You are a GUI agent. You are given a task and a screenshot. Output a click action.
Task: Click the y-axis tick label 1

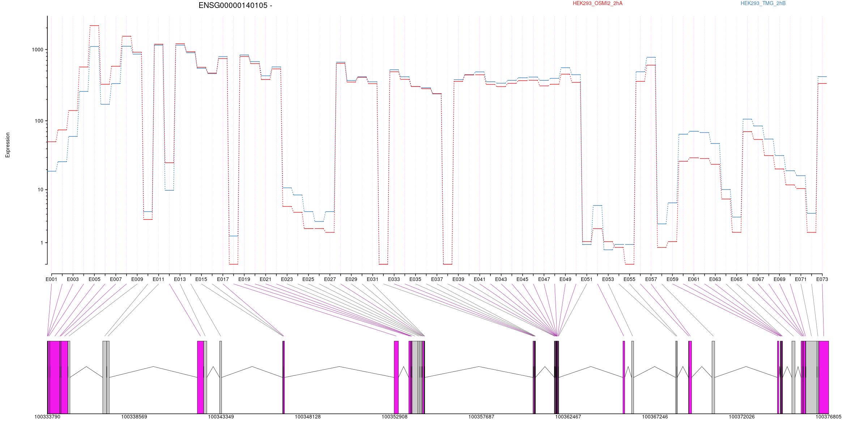[42, 243]
